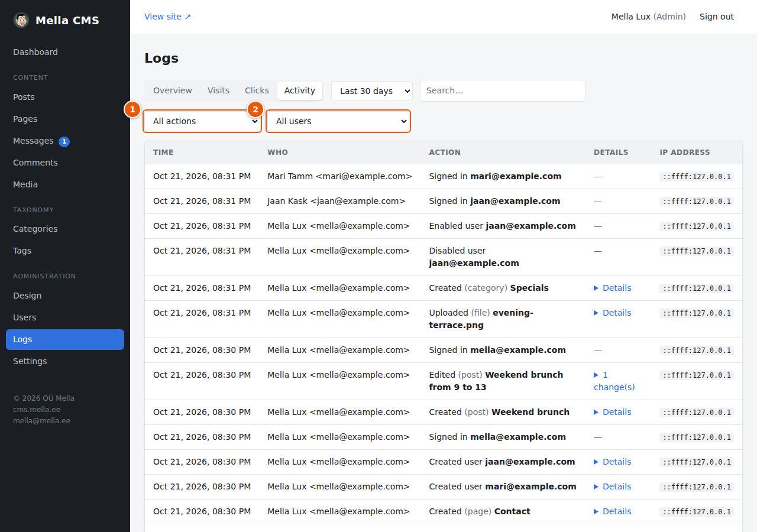
Task: Open Tags in the sidebar
Action: pos(65,251)
